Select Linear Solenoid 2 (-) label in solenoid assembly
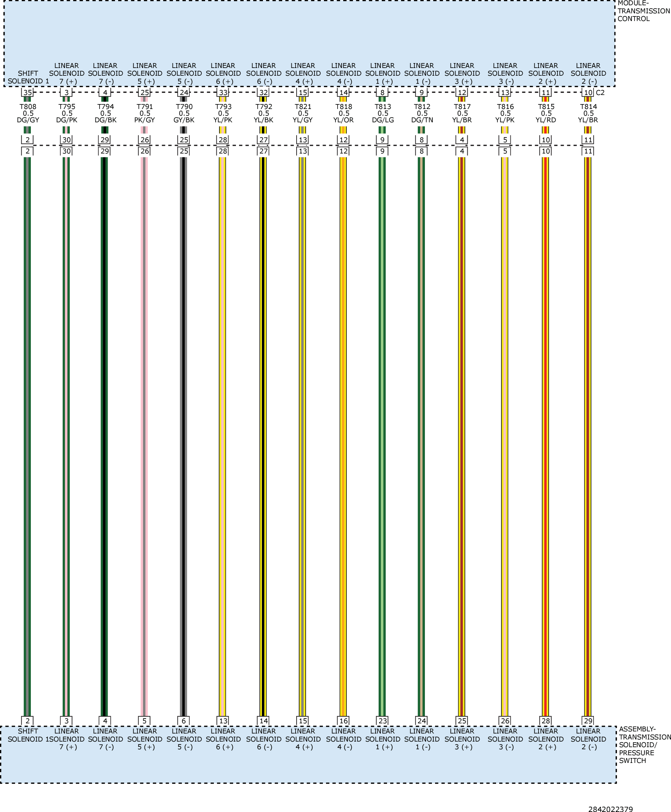Screen dimensions: 671x812 click(588, 739)
